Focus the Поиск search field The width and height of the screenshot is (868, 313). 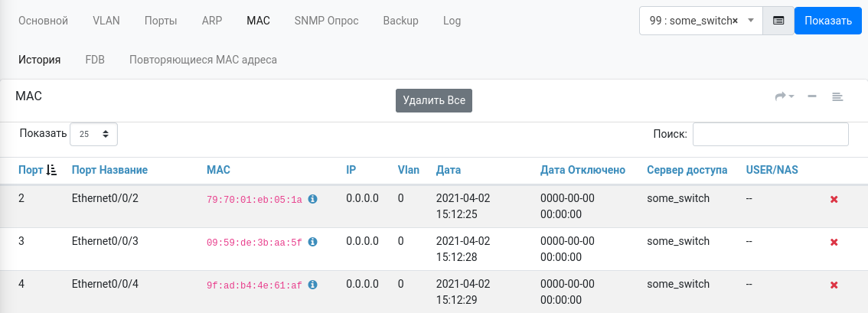pos(770,134)
